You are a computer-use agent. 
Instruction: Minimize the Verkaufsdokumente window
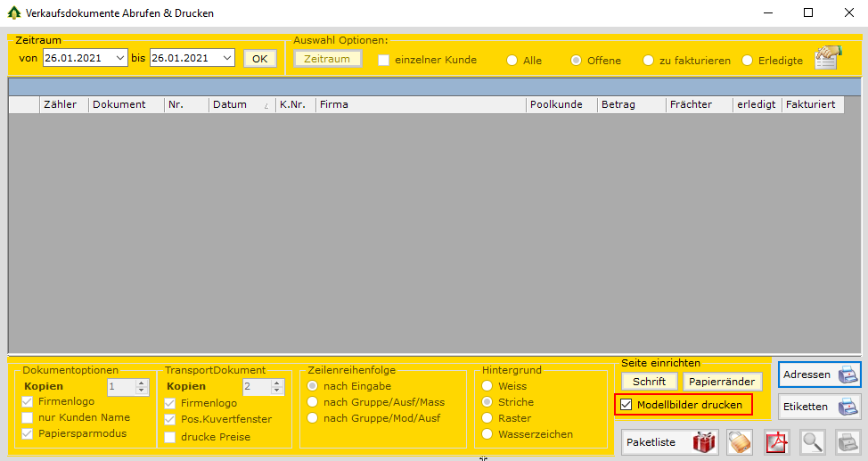768,12
